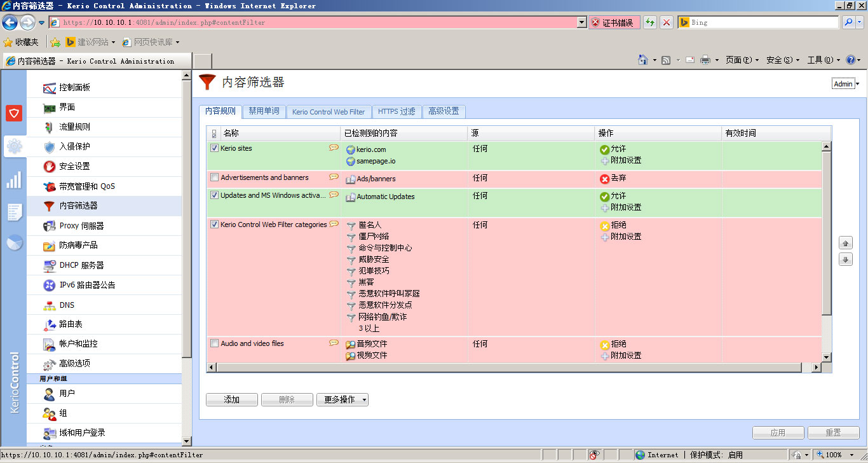The image size is (868, 463).
Task: Click the rules table horizontal scrollbar
Action: tap(508, 368)
